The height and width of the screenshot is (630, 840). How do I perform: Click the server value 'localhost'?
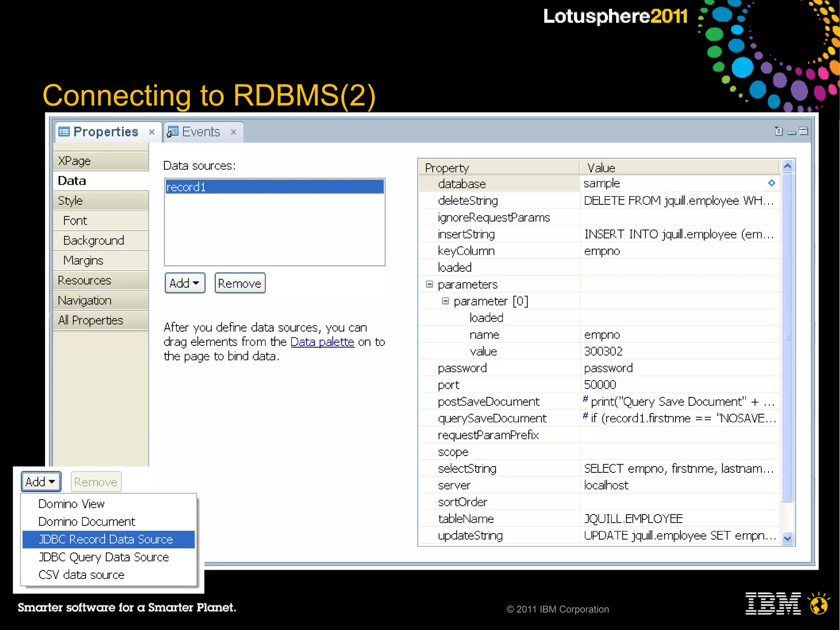(606, 486)
